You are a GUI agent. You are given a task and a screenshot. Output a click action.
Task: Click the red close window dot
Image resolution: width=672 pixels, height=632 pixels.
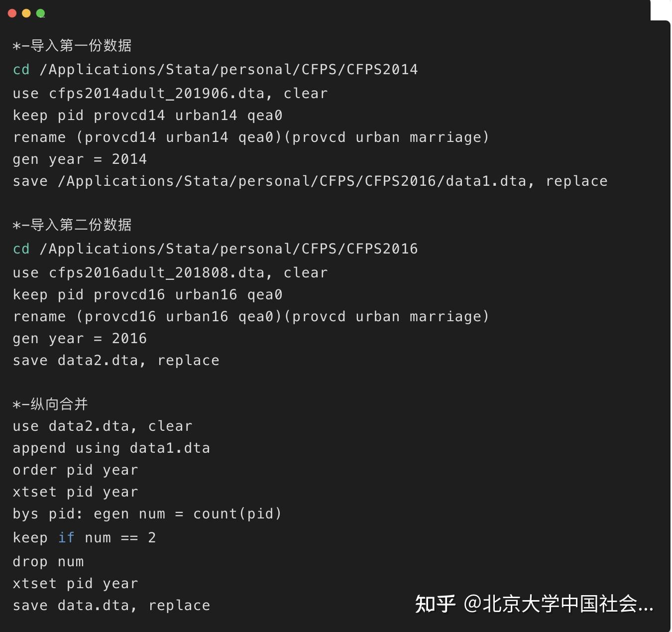[x=12, y=13]
